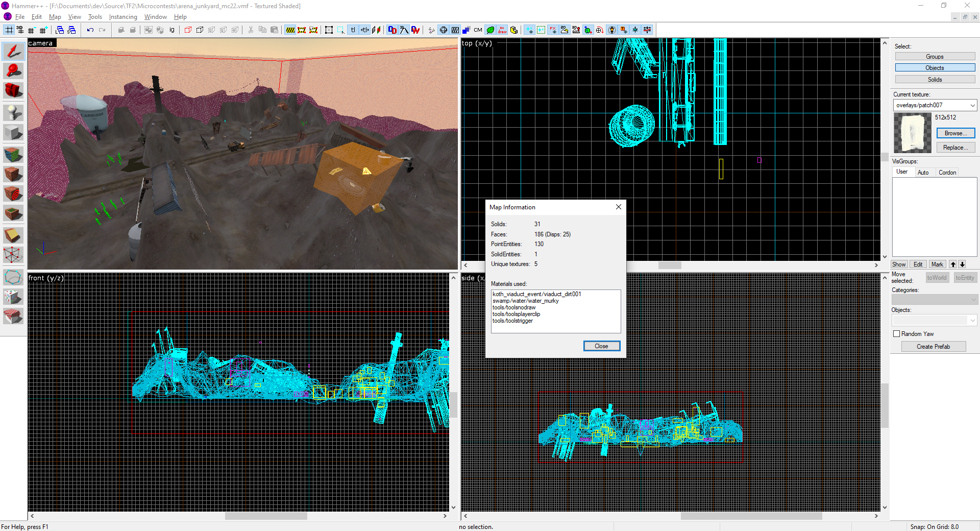This screenshot has height=531, width=980.
Task: Click the lantern radius culling icon
Action: pos(611,30)
